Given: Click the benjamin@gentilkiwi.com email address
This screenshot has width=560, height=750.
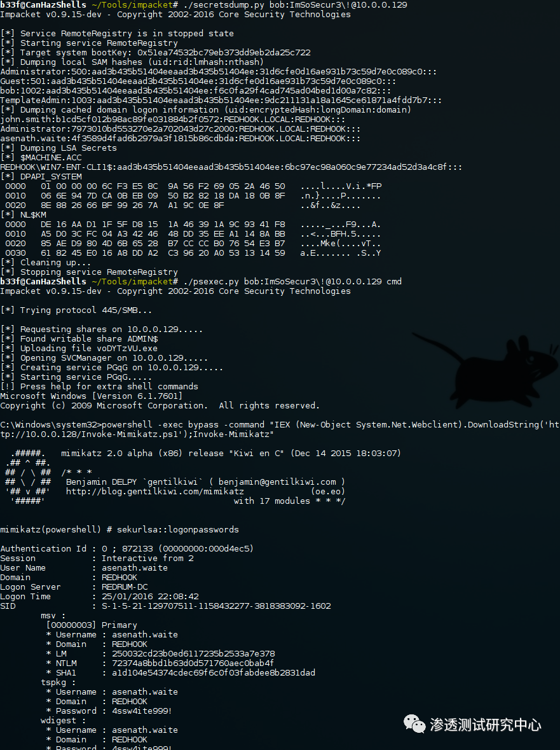Looking at the screenshot, I should coord(277,482).
